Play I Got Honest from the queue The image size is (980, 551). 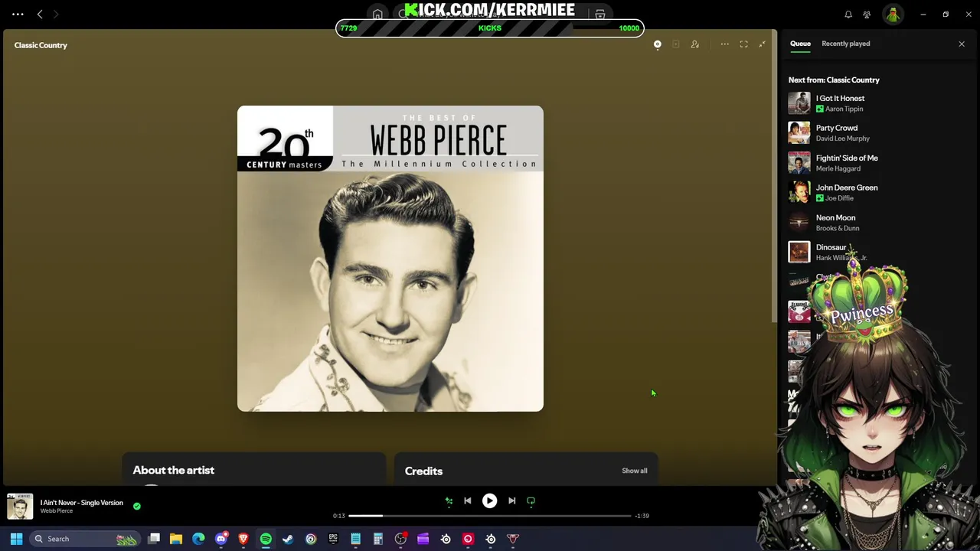[840, 98]
